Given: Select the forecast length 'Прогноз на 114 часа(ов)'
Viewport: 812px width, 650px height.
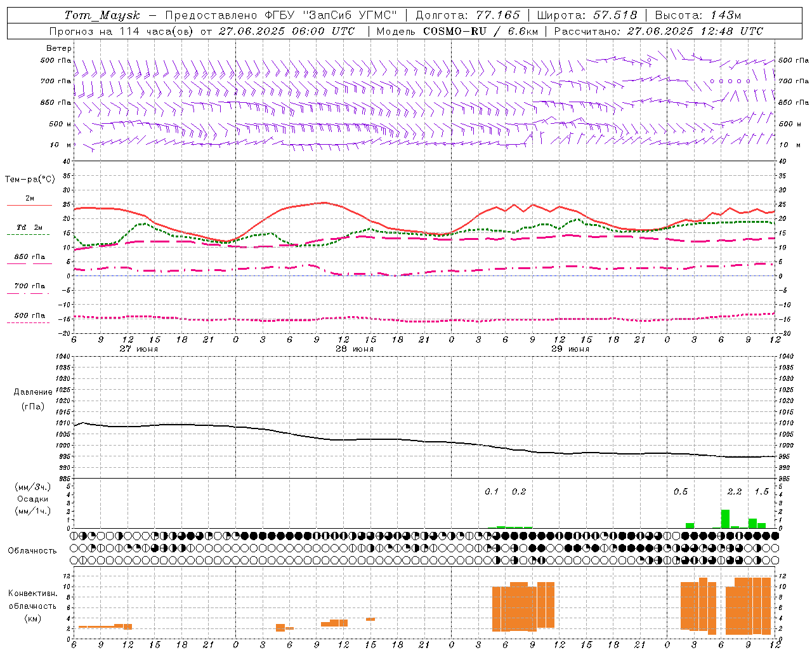Looking at the screenshot, I should [122, 31].
